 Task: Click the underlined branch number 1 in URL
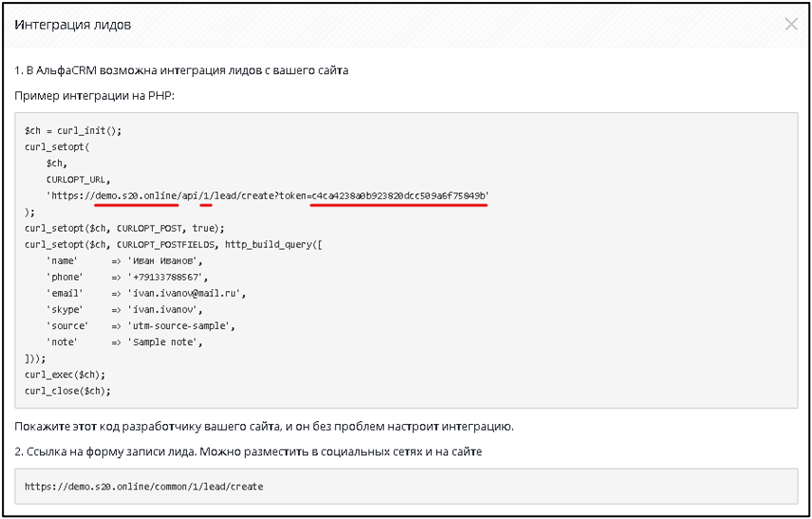tap(206, 195)
